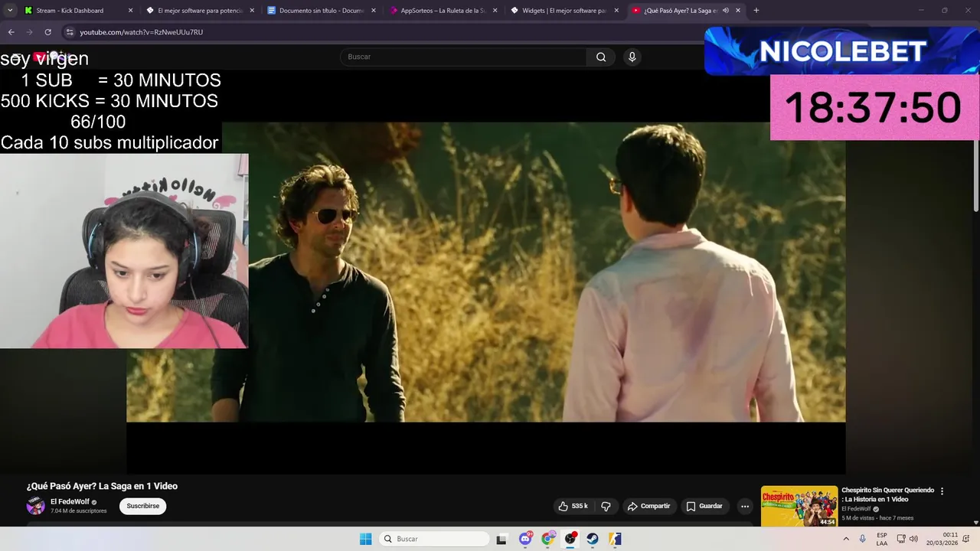Open El FedeWolf channel avatar
This screenshot has width=980, height=551.
(36, 506)
